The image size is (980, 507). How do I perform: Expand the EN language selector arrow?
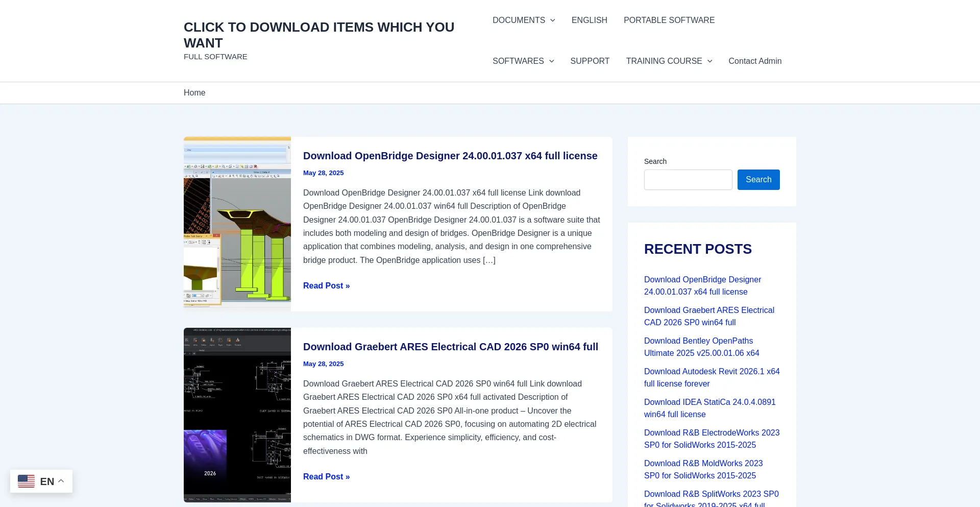(x=61, y=481)
